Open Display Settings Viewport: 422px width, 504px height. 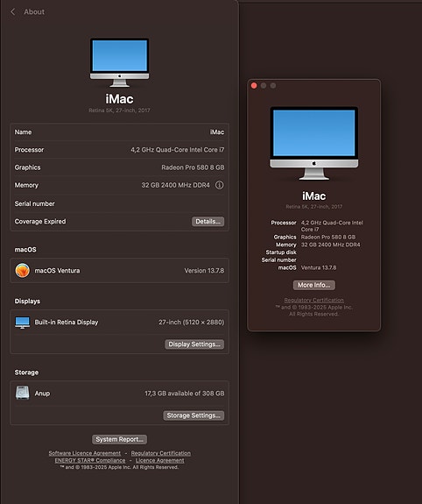coord(194,344)
